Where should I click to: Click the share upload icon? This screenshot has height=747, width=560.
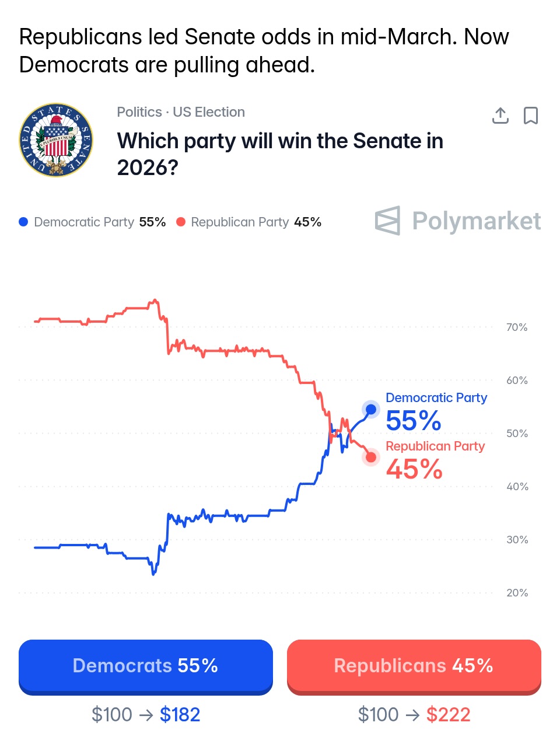[500, 116]
